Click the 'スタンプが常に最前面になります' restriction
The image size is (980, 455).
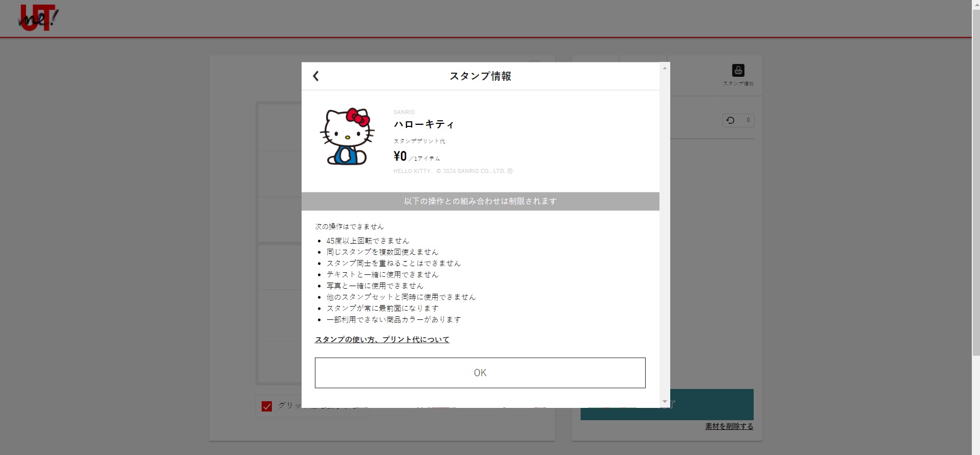[x=382, y=308]
